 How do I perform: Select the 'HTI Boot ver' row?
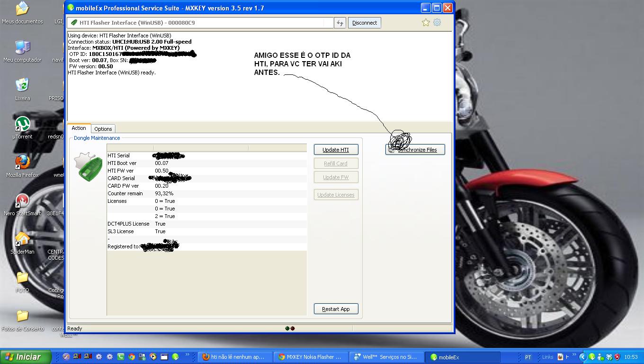[206, 163]
